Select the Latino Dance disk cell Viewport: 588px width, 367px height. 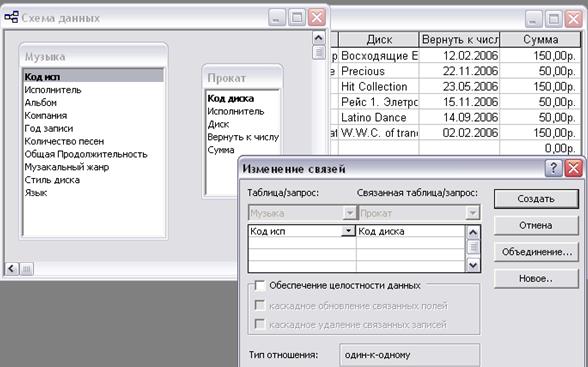(x=379, y=117)
